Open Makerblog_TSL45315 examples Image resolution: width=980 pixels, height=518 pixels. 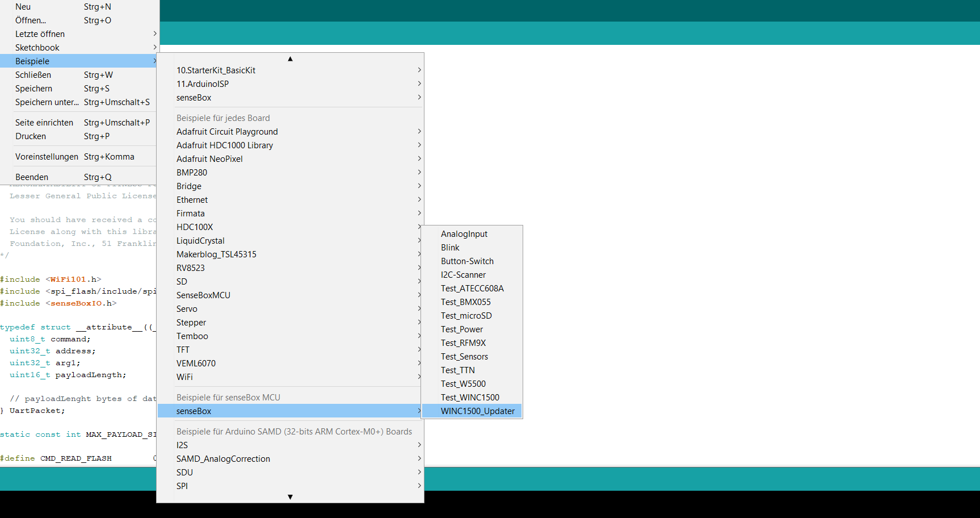coord(290,254)
